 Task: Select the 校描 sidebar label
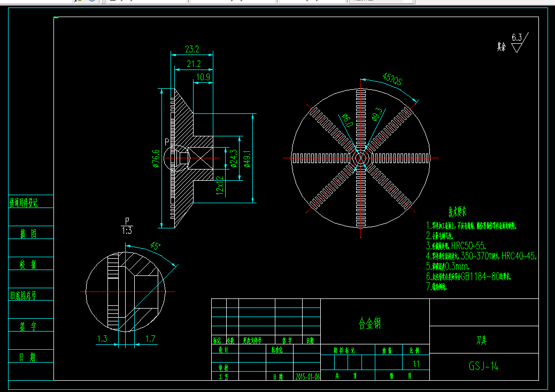coord(28,265)
